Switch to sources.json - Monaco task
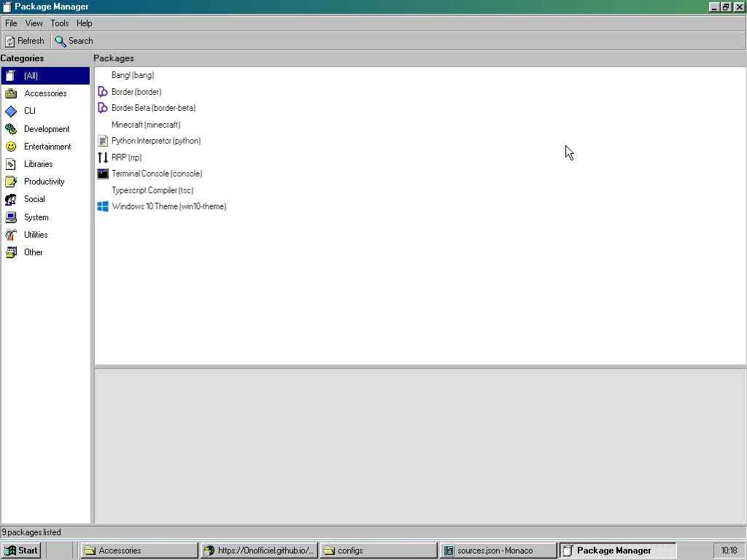 click(x=498, y=551)
